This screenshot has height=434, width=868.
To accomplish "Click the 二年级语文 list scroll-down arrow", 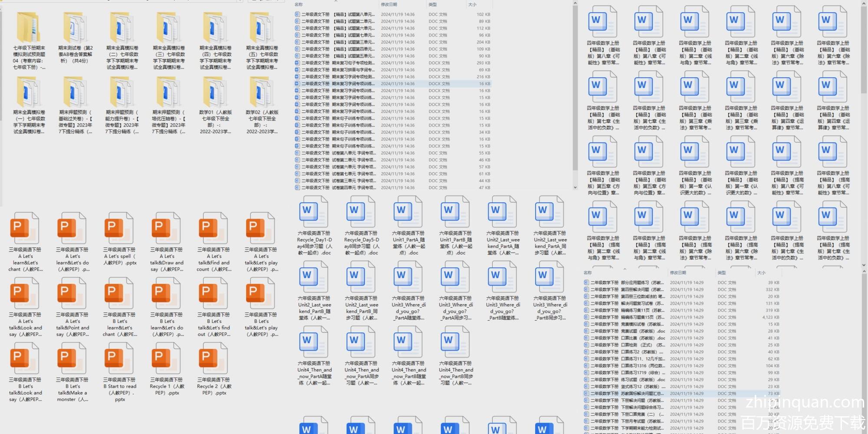I will coord(575,187).
